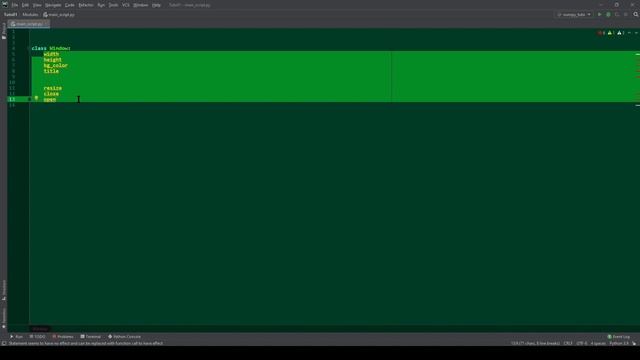Viewport: 640px width, 360px height.
Task: Click the second weak warnings indicator
Action: coord(620,33)
